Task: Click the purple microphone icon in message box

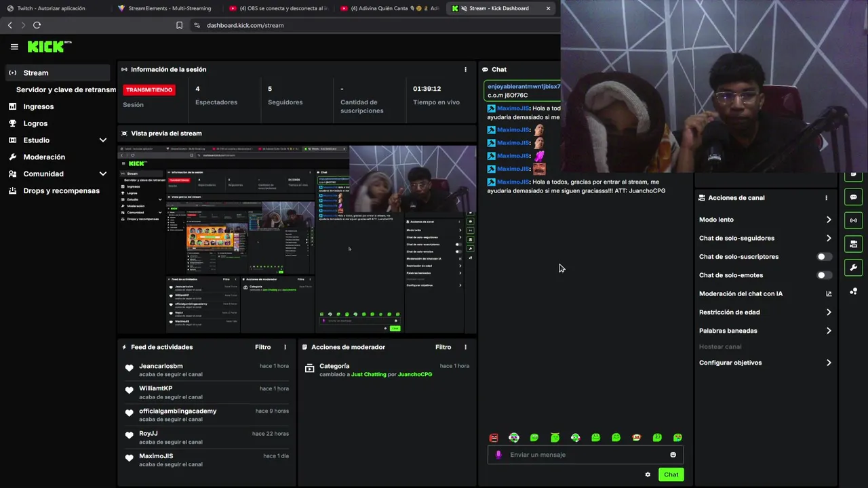Action: (498, 455)
